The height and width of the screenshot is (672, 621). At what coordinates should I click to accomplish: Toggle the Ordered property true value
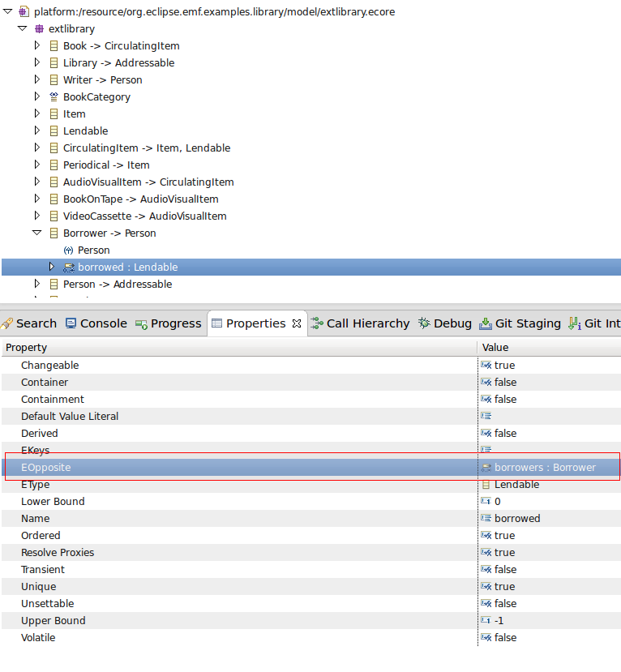pyautogui.click(x=504, y=536)
